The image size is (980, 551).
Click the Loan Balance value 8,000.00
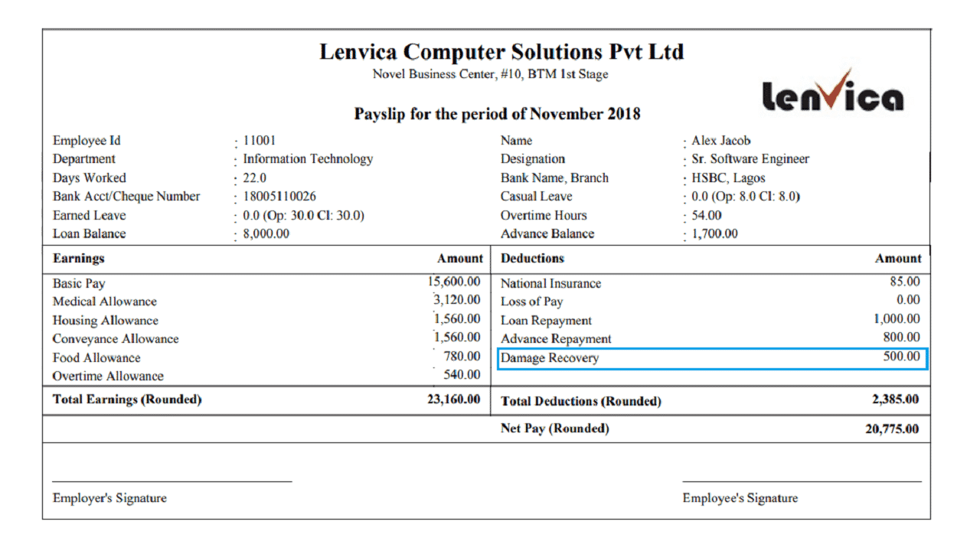(x=266, y=234)
